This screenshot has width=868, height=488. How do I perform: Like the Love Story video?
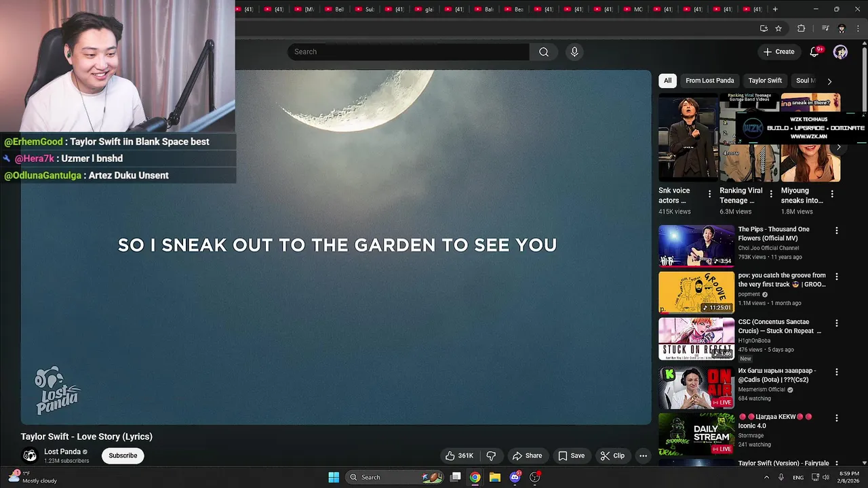[x=459, y=455]
